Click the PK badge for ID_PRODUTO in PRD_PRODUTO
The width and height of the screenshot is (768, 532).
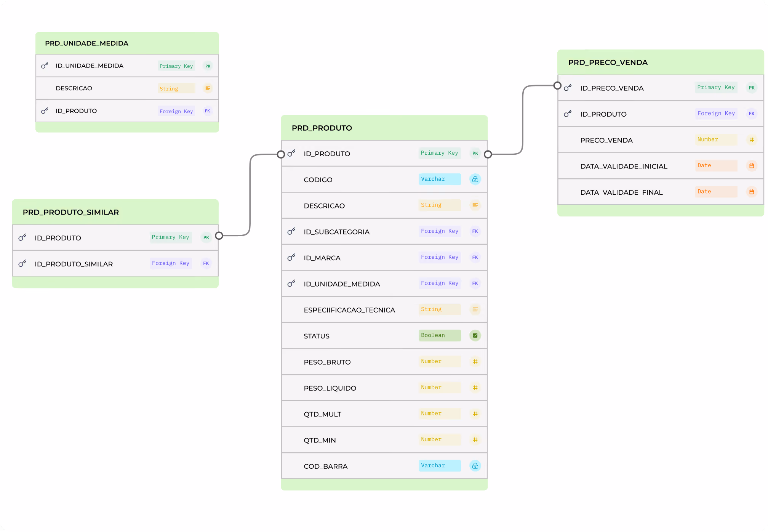[x=475, y=153]
